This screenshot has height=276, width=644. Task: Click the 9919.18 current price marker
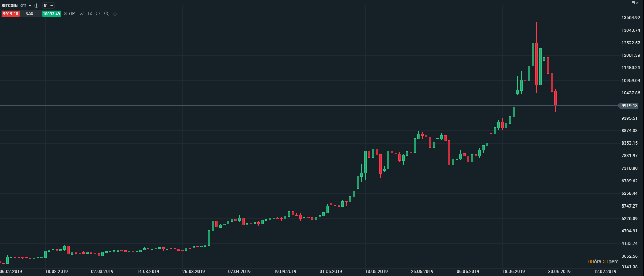click(x=629, y=106)
